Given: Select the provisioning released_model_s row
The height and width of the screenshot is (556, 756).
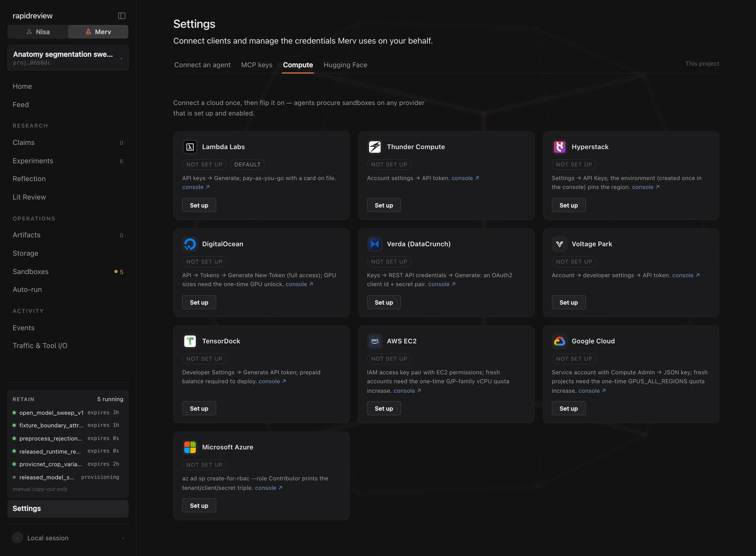Looking at the screenshot, I should [x=68, y=478].
